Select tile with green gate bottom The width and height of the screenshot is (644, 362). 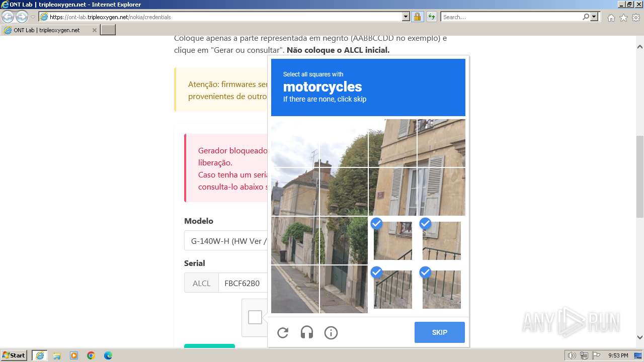[344, 289]
